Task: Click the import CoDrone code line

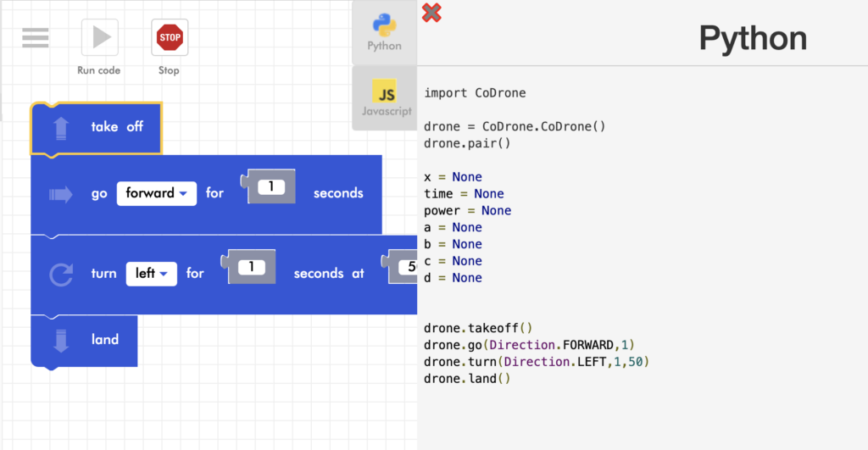Action: click(475, 93)
